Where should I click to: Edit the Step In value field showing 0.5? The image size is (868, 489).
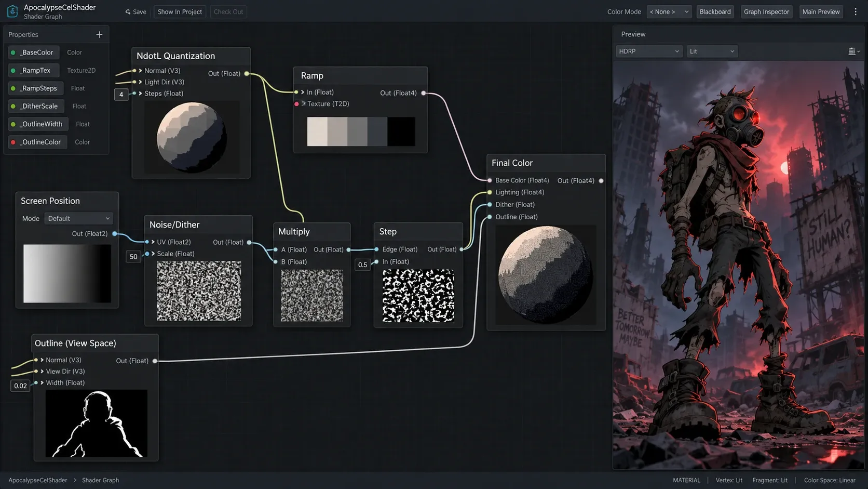362,265
